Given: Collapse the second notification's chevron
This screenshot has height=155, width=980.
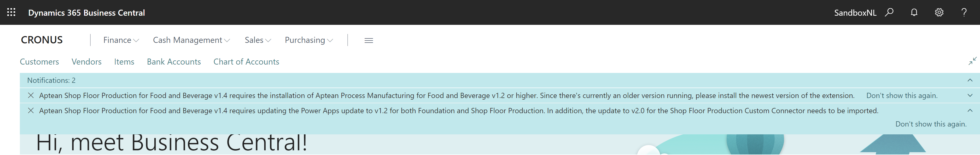Looking at the screenshot, I should [970, 111].
